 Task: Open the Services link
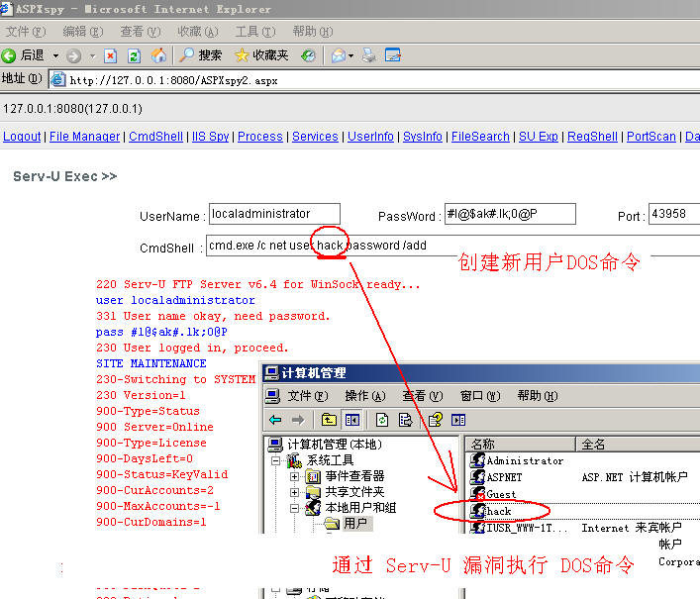coord(315,137)
